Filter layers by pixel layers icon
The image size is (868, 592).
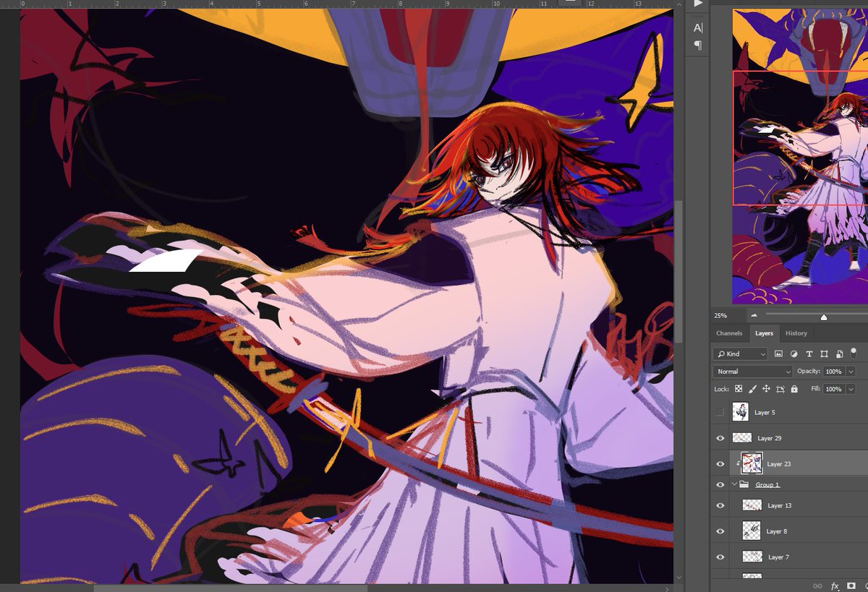click(x=779, y=354)
